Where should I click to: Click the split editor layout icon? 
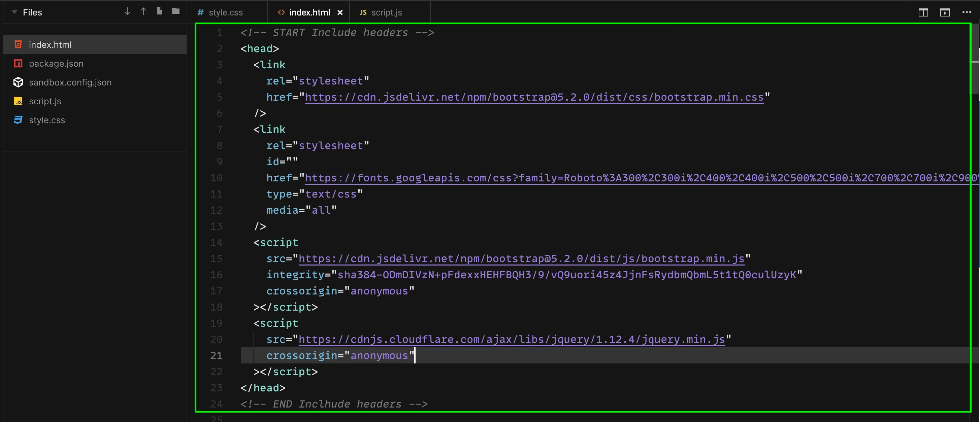[923, 12]
